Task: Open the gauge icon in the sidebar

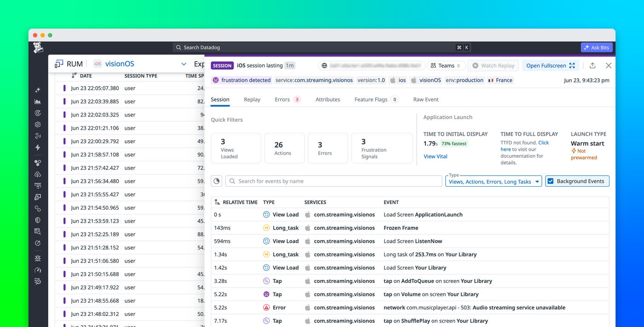Action: coord(38,270)
